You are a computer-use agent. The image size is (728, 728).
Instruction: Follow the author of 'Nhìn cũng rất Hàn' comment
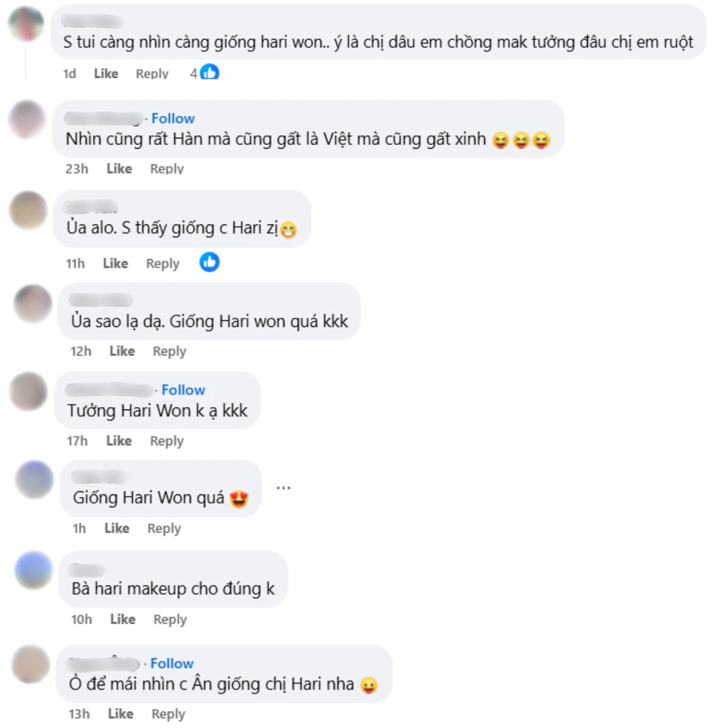(173, 118)
